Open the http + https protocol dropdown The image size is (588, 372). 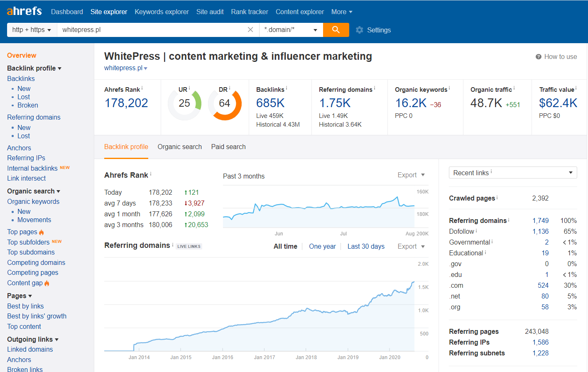(x=32, y=30)
